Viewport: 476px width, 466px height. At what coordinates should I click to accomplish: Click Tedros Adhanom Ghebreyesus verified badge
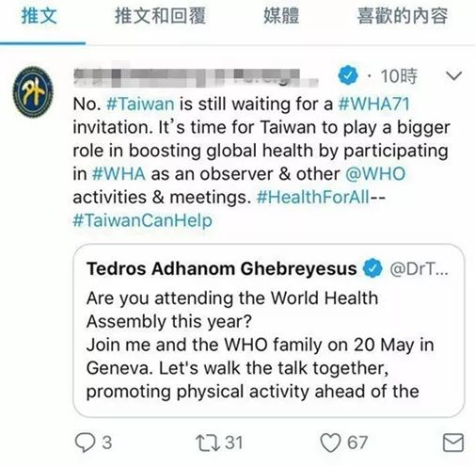[373, 268]
